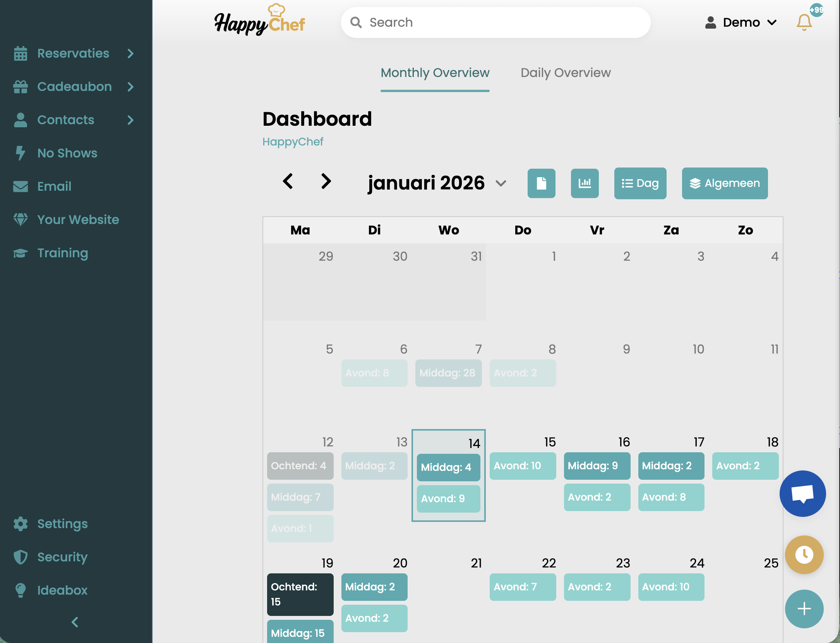Select the Monthly Overview tab

pos(435,73)
